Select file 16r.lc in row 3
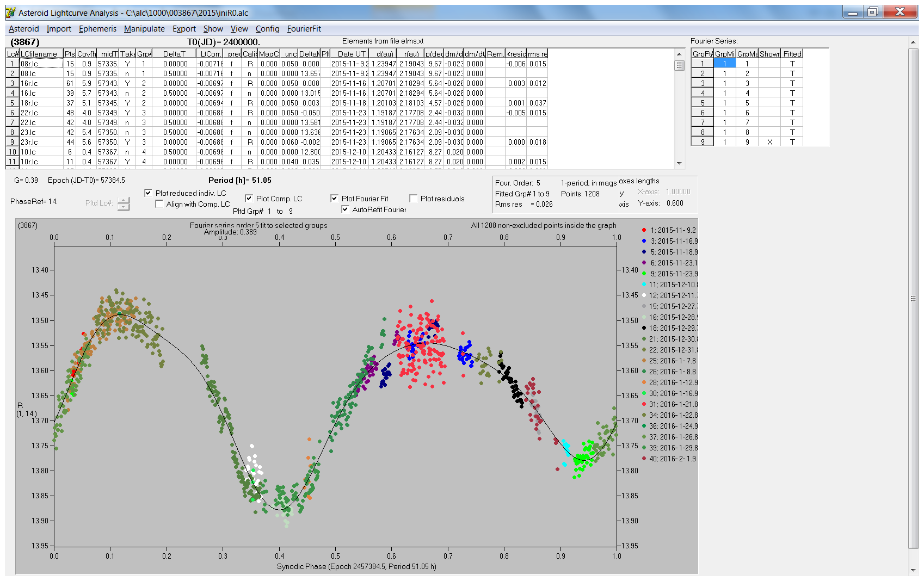 coord(41,83)
